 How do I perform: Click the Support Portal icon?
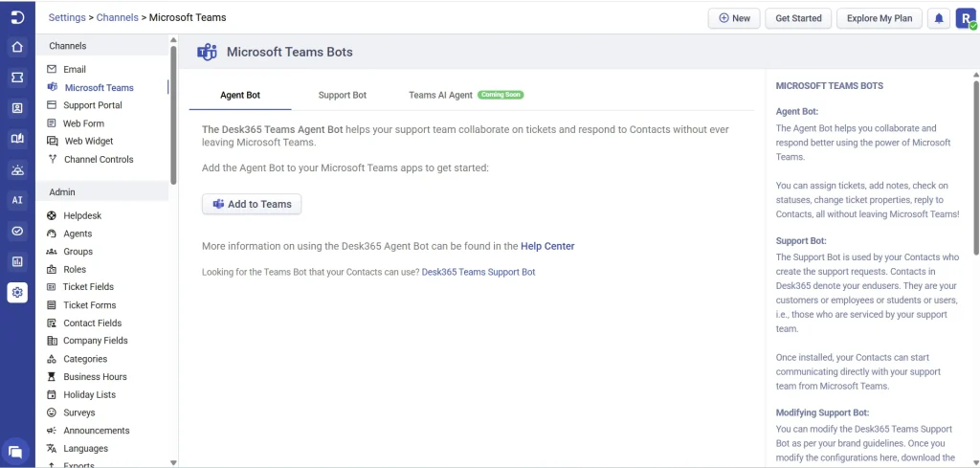click(52, 105)
